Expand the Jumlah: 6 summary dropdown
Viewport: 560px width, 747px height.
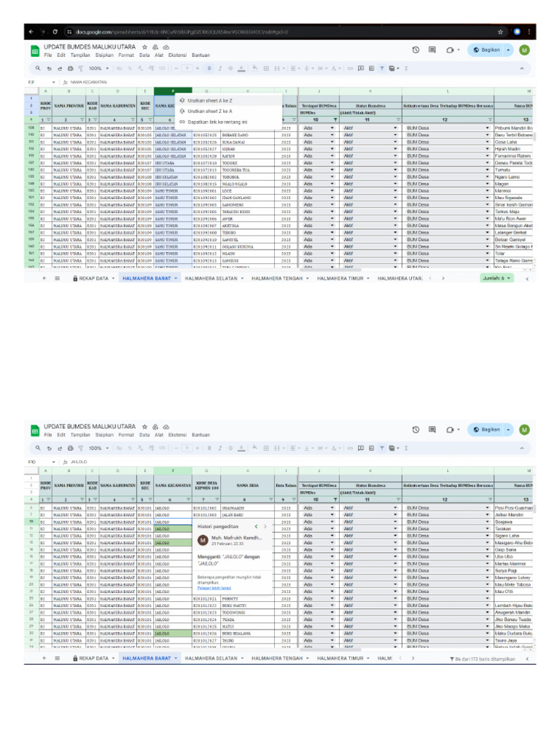click(508, 278)
